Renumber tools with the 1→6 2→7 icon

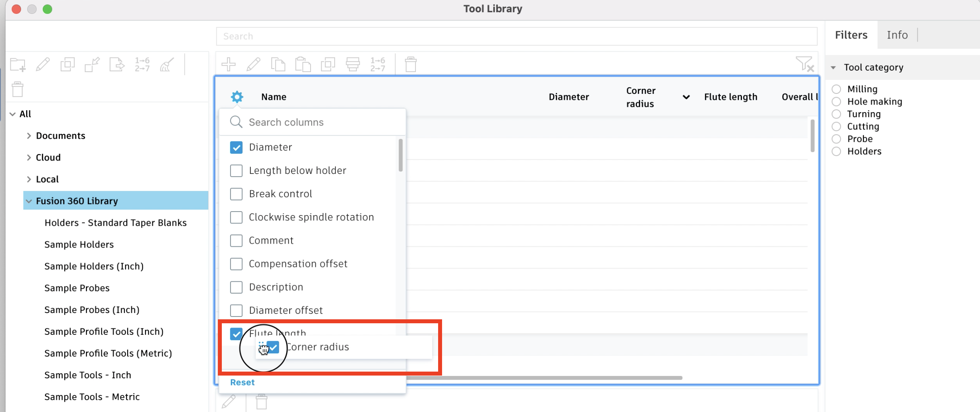coord(378,64)
